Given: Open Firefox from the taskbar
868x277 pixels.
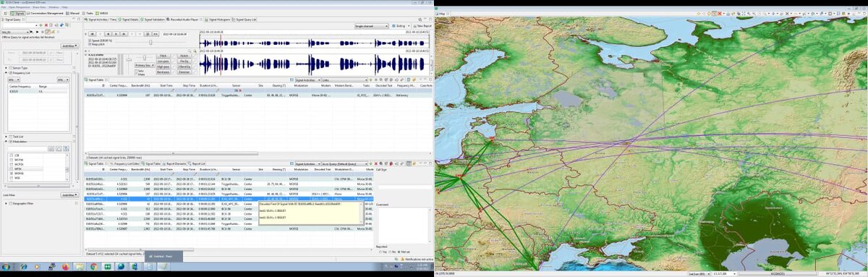Looking at the screenshot, I should (66, 266).
